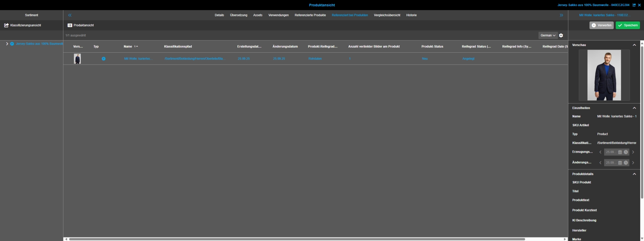Image resolution: width=644 pixels, height=241 pixels.
Task: Click 'Neu' cell in Produkt-Status column
Action: [425, 59]
